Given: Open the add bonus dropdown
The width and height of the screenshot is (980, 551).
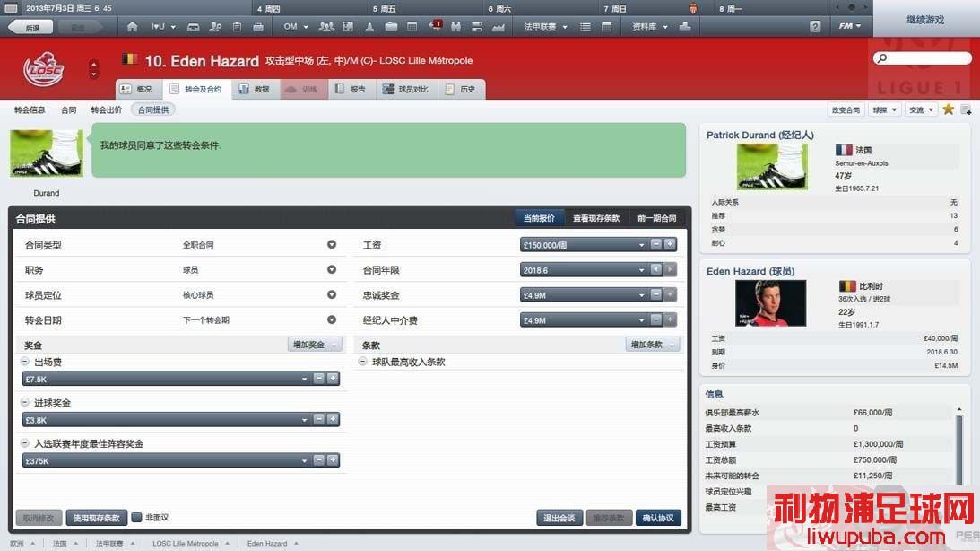Looking at the screenshot, I should (x=315, y=345).
